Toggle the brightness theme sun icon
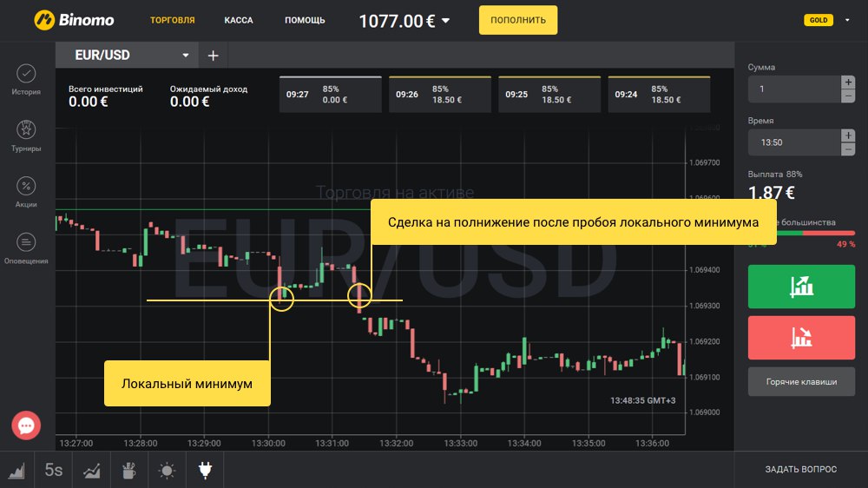The height and width of the screenshot is (488, 868). (167, 471)
